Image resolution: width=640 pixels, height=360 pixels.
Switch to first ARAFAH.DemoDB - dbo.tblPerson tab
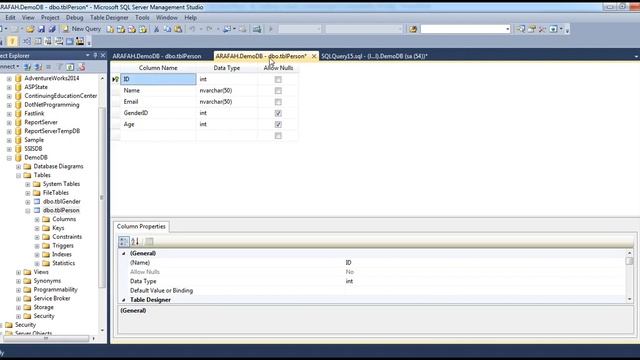(157, 56)
